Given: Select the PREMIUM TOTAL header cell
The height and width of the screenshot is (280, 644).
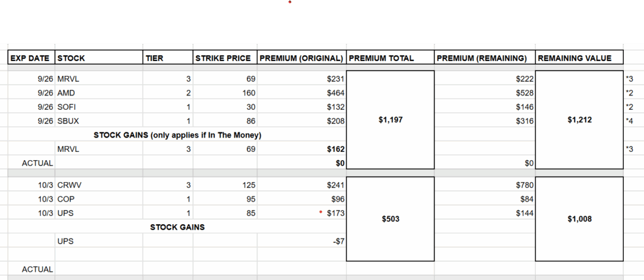Looking at the screenshot, I should pos(390,58).
